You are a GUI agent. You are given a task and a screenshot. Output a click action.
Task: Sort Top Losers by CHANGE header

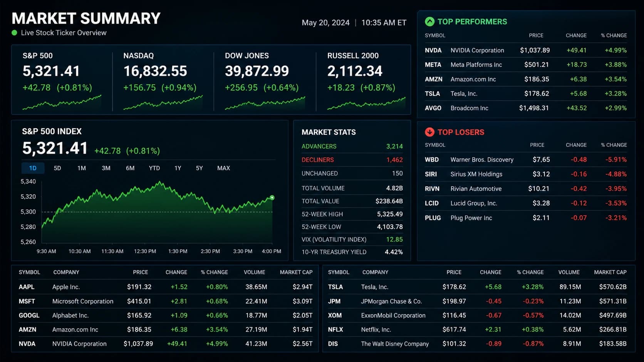pos(576,145)
